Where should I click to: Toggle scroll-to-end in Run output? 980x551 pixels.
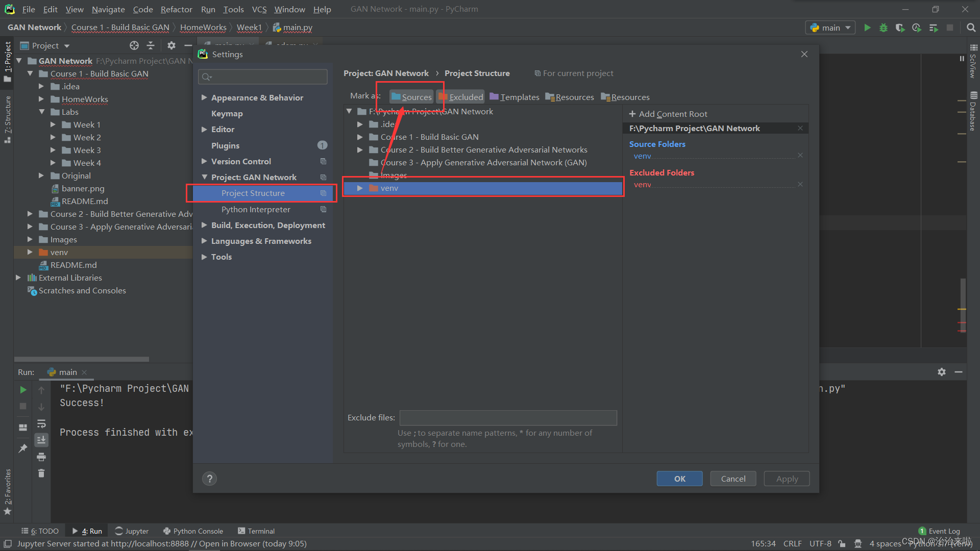tap(41, 440)
